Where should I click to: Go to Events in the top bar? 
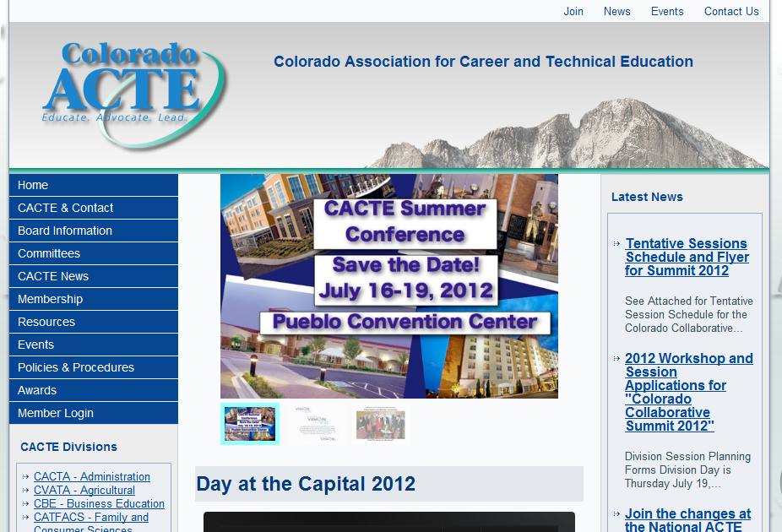click(x=666, y=11)
